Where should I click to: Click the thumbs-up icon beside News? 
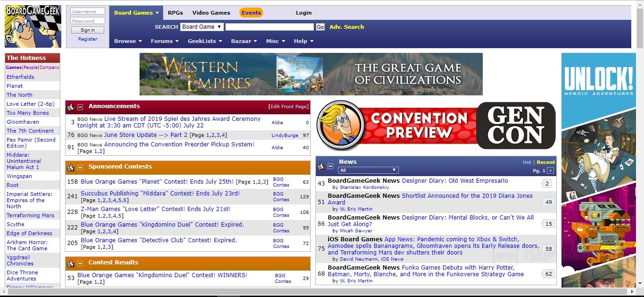[x=321, y=166]
